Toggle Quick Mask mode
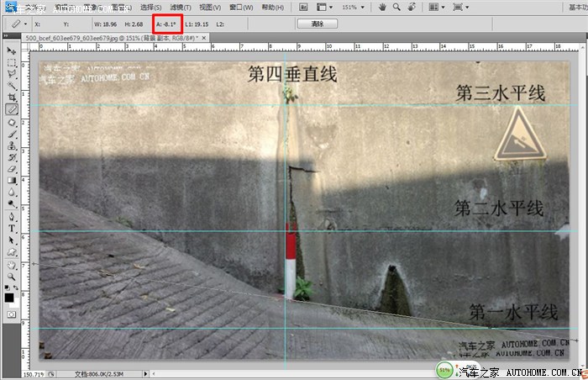This screenshot has width=588, height=380. pos(12,314)
